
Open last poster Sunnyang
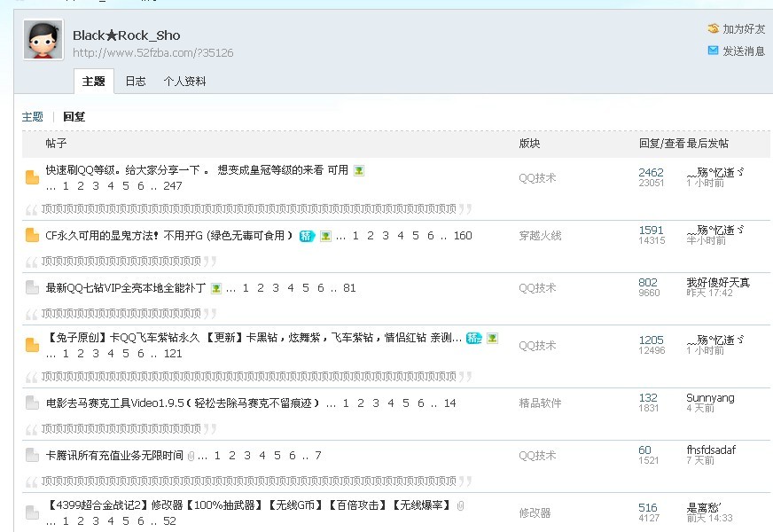(x=710, y=398)
